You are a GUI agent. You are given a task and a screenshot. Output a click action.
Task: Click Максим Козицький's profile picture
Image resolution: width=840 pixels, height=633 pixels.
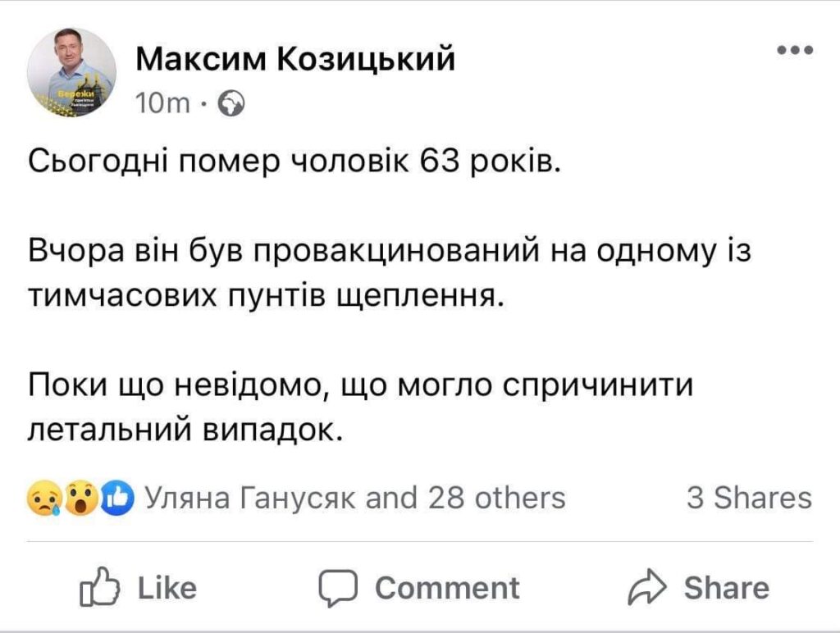point(72,73)
